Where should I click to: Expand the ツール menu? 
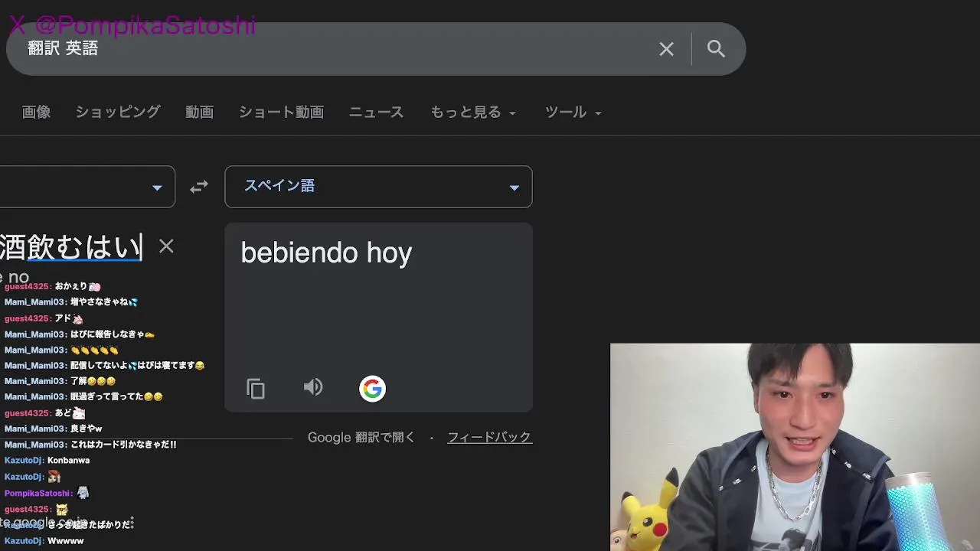tap(573, 112)
